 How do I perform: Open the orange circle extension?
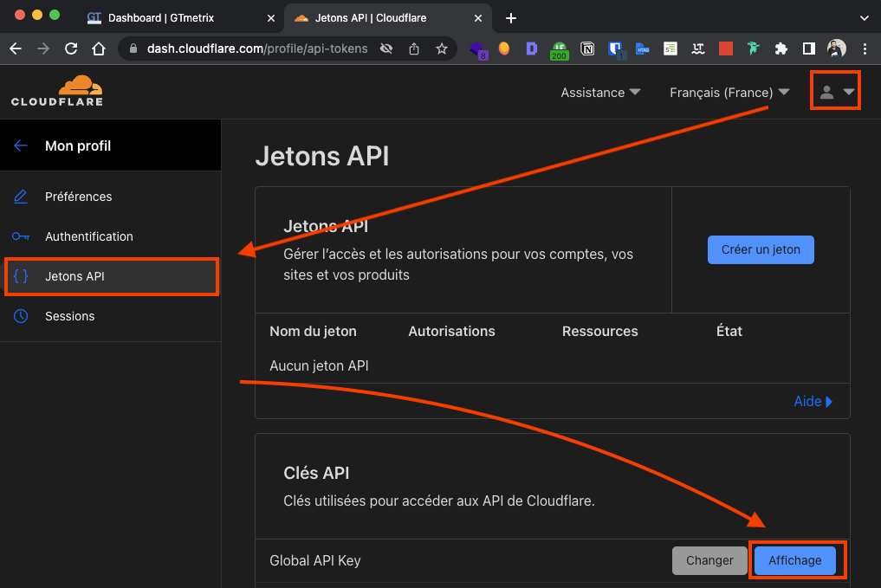coord(504,48)
